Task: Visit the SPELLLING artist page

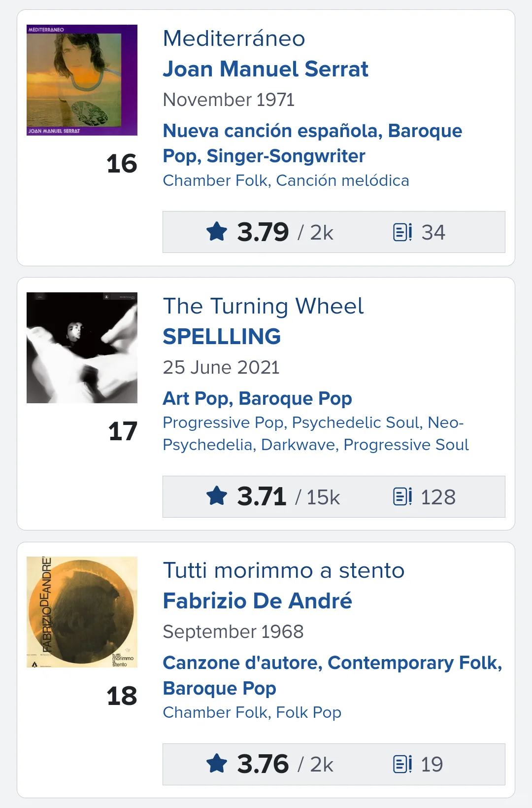Action: point(222,337)
